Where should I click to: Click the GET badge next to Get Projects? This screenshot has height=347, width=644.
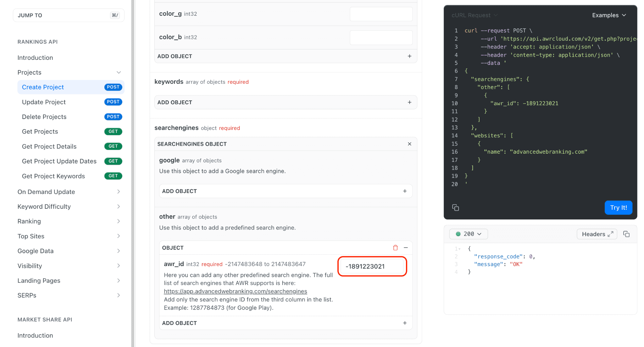(x=113, y=132)
